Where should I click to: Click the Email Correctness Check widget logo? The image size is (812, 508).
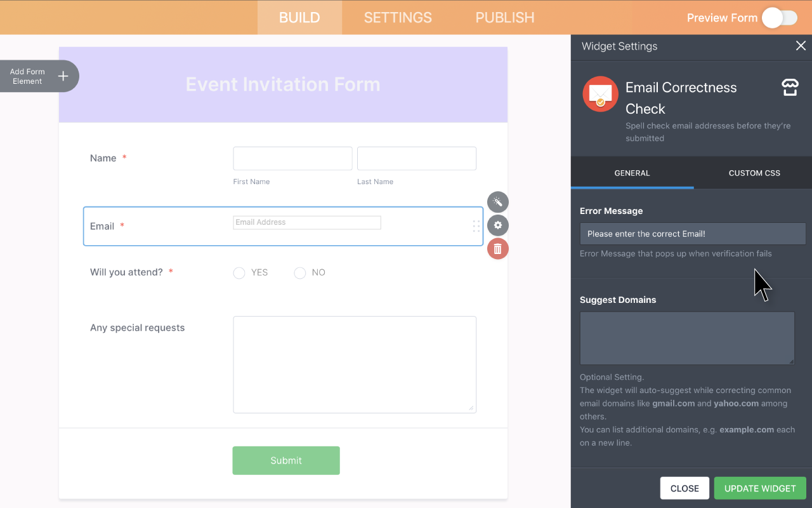click(x=600, y=94)
